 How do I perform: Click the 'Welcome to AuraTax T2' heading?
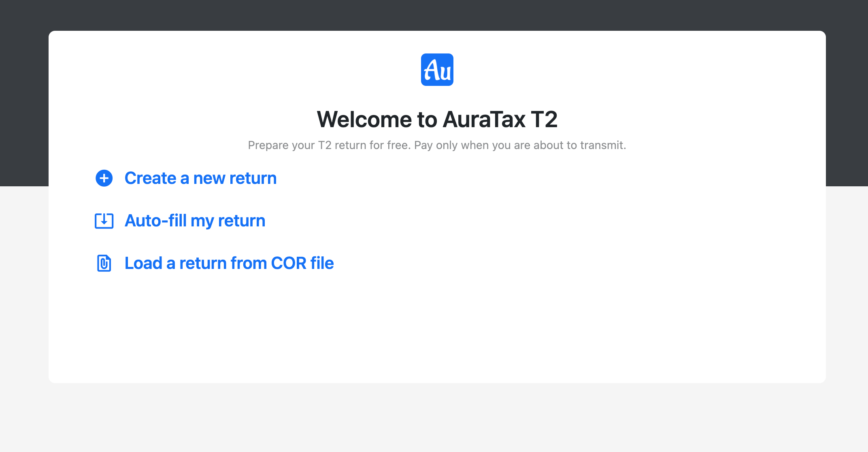coord(437,119)
